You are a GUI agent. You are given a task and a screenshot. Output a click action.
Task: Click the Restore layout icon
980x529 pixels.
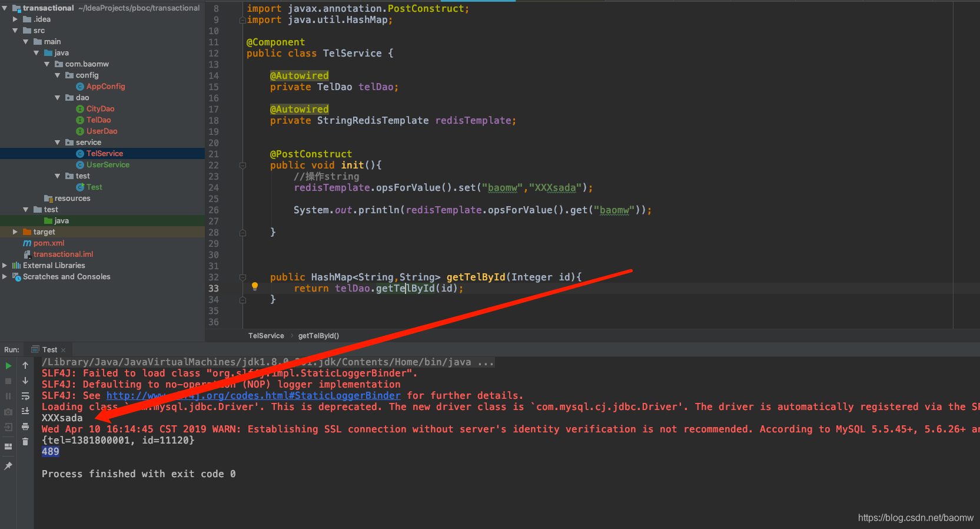click(x=8, y=447)
